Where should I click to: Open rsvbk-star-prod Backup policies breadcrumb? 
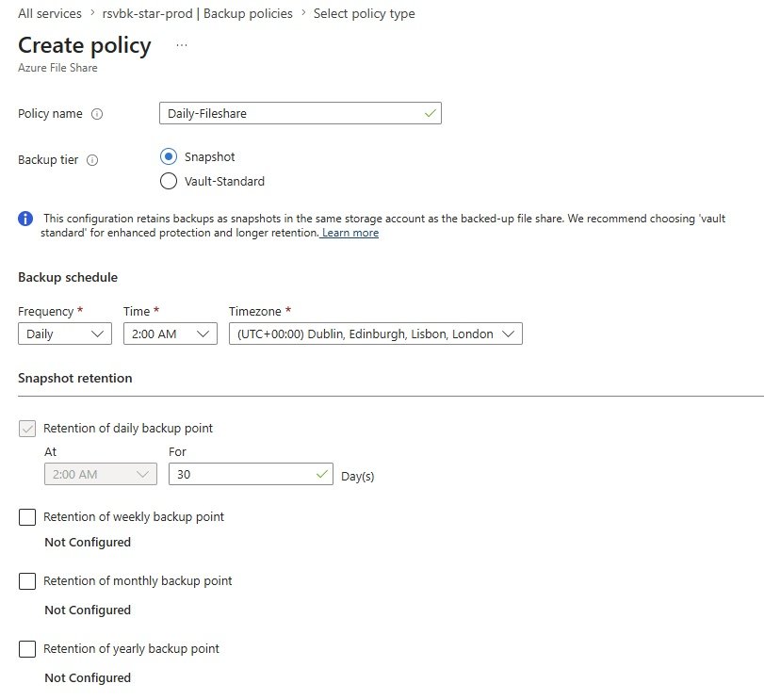(x=197, y=13)
